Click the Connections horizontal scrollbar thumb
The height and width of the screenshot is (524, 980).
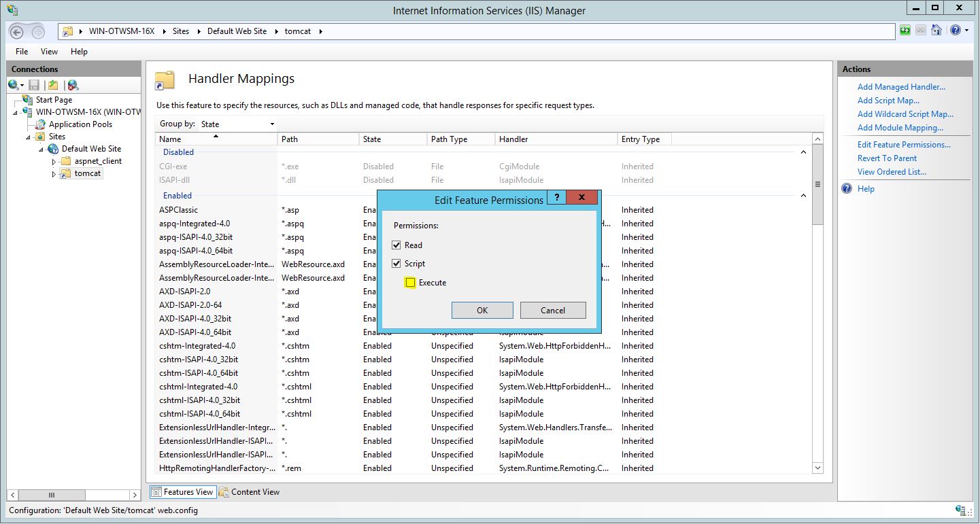51,495
